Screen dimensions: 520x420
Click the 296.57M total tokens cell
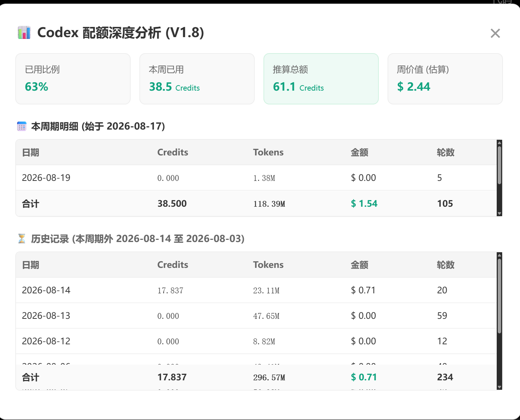click(269, 377)
